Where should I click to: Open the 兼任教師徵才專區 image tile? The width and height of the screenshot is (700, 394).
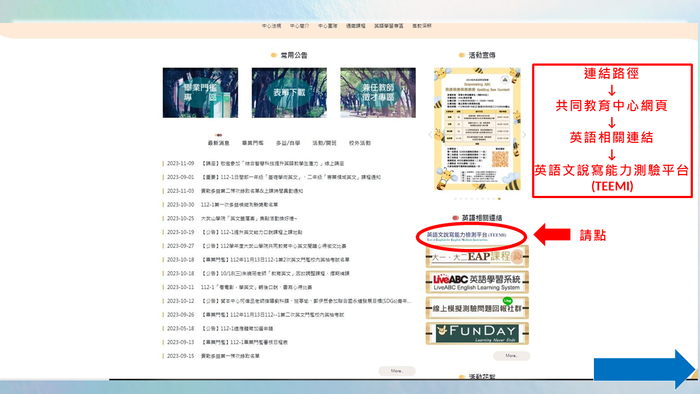point(378,93)
